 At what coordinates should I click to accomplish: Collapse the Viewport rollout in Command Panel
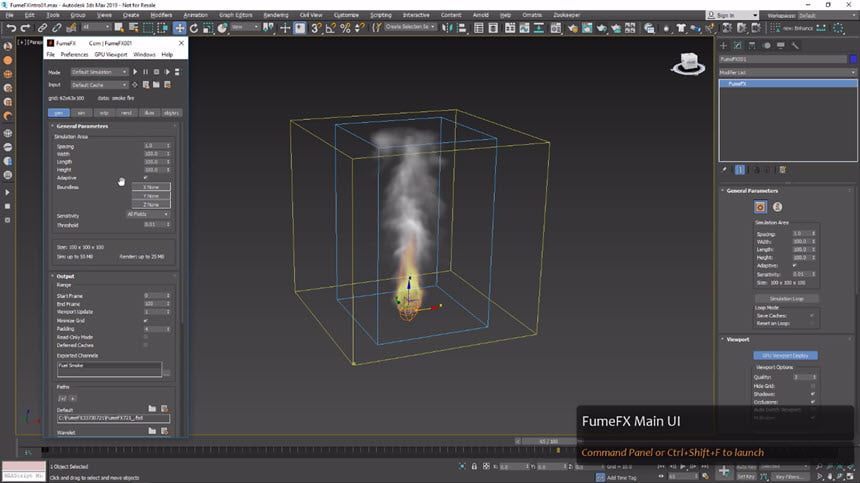738,339
